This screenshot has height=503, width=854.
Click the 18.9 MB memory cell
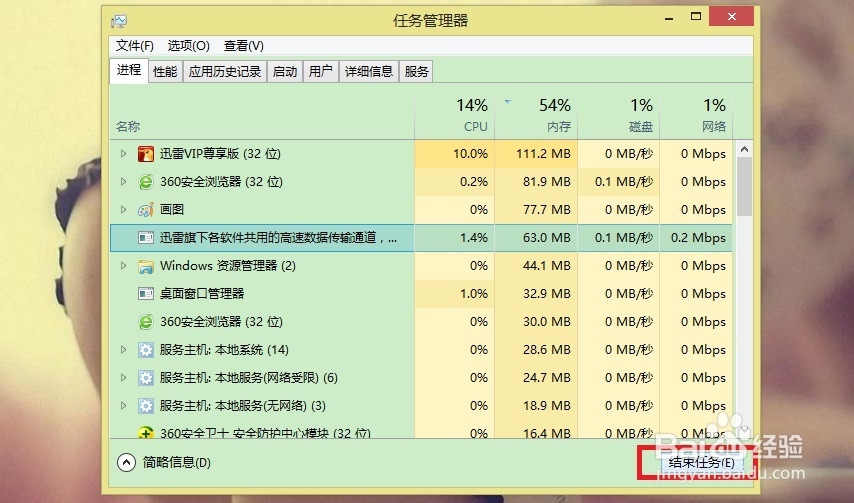[x=536, y=406]
